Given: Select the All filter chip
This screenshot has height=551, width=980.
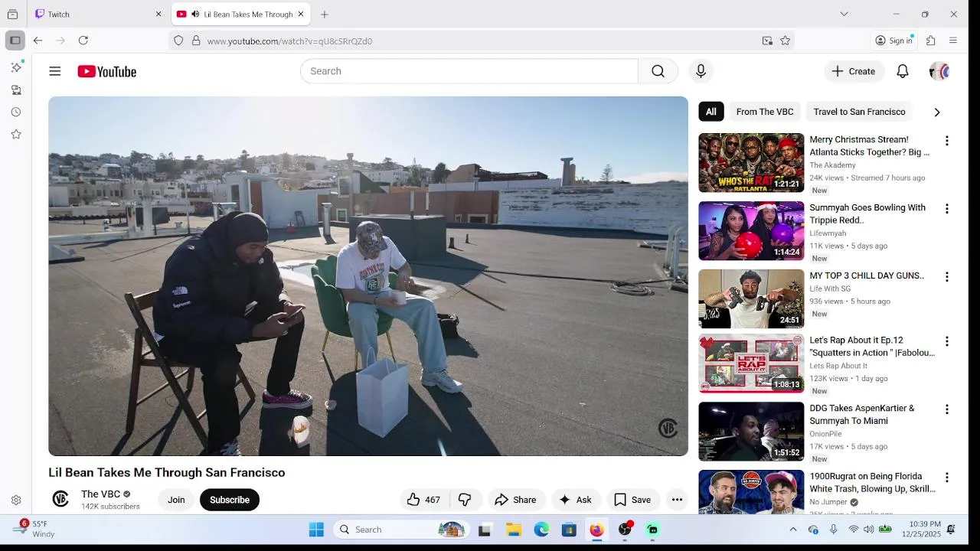Looking at the screenshot, I should [710, 112].
